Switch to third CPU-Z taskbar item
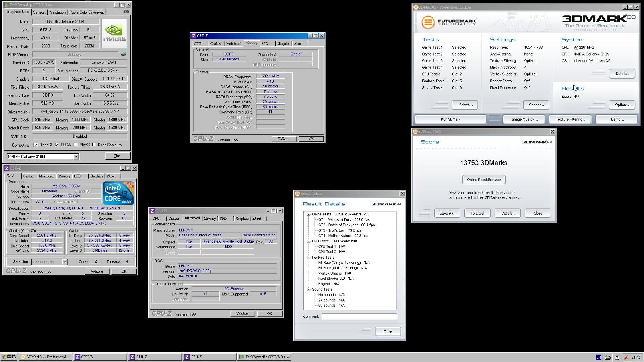Screen dimensions: 644x362 click(x=209, y=357)
